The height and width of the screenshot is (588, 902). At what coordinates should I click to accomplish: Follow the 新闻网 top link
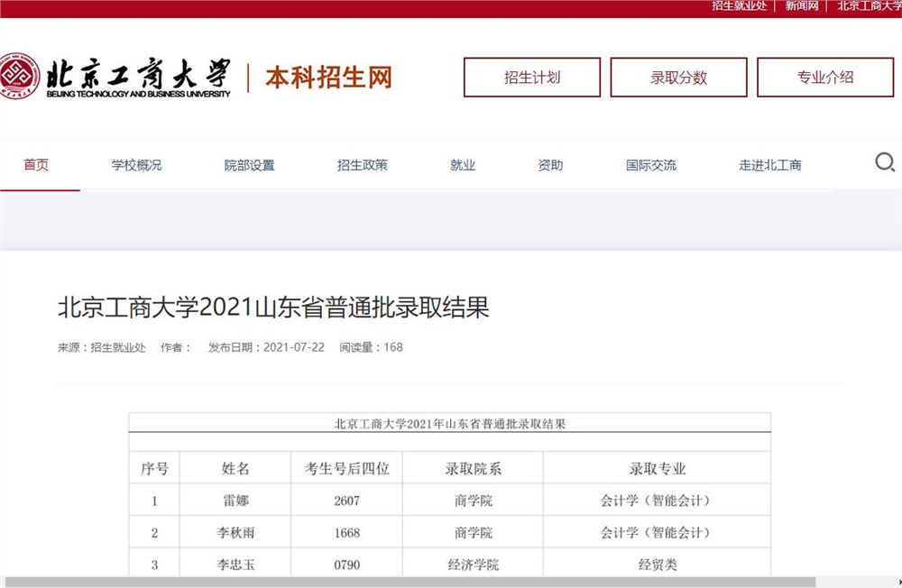coord(801,5)
